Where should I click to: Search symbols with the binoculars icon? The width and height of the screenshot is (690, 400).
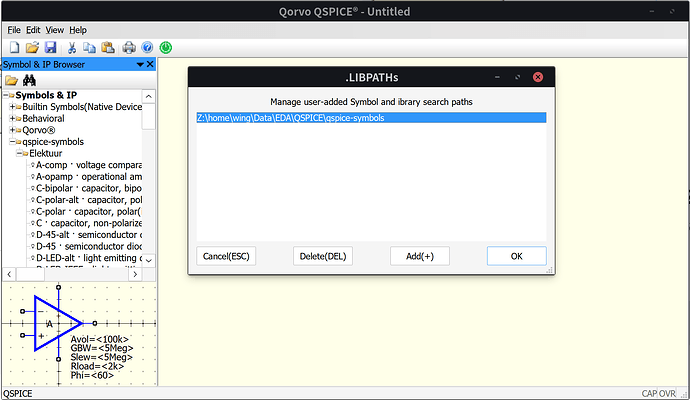(29, 81)
